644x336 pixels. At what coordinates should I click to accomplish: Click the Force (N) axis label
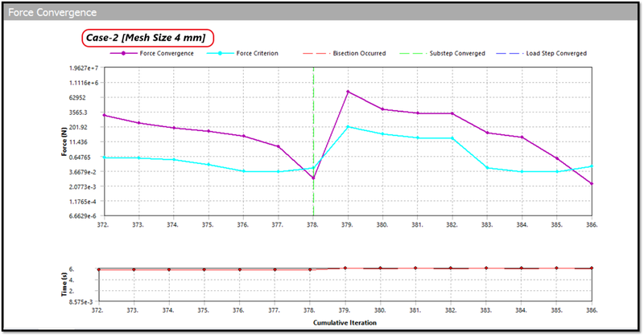(64, 141)
